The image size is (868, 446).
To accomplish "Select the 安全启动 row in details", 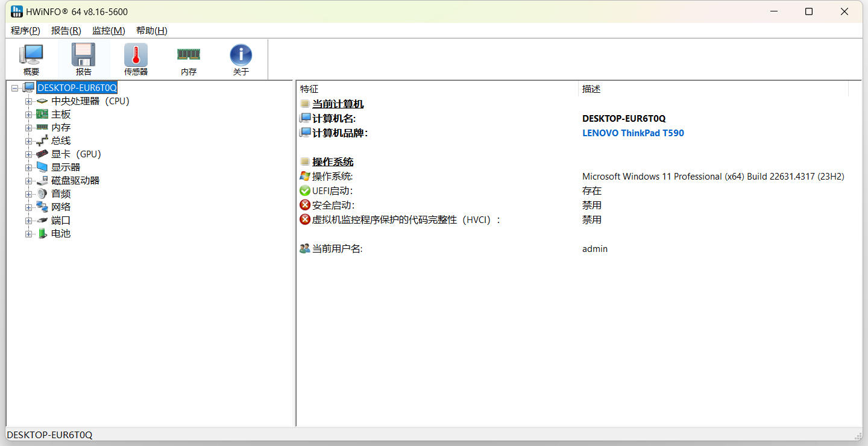I will click(333, 206).
